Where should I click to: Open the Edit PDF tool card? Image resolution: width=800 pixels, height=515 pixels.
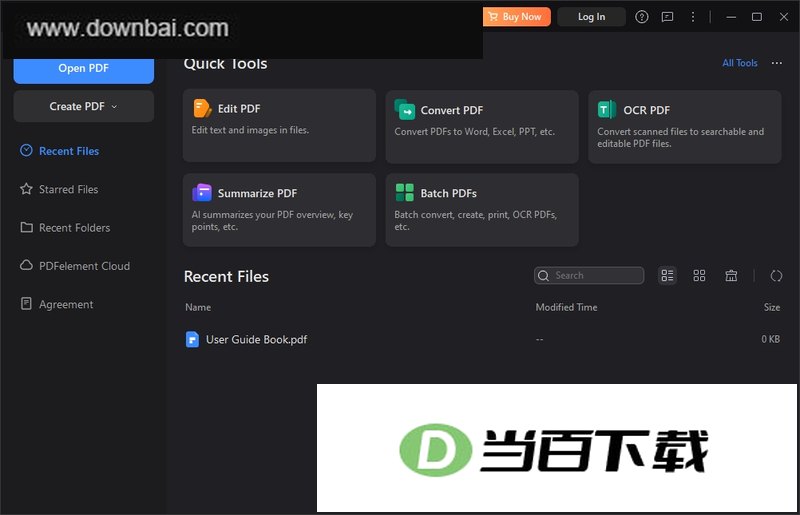pyautogui.click(x=279, y=126)
